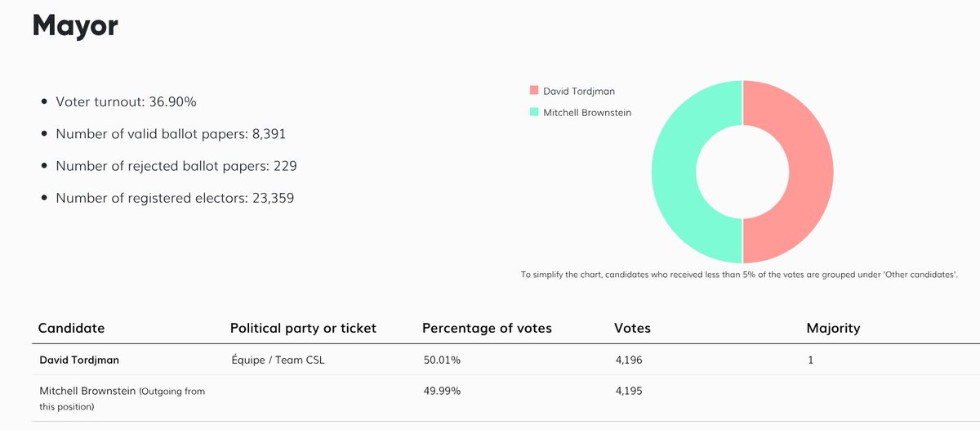Click the Votes column header
This screenshot has width=980, height=430.
point(632,328)
